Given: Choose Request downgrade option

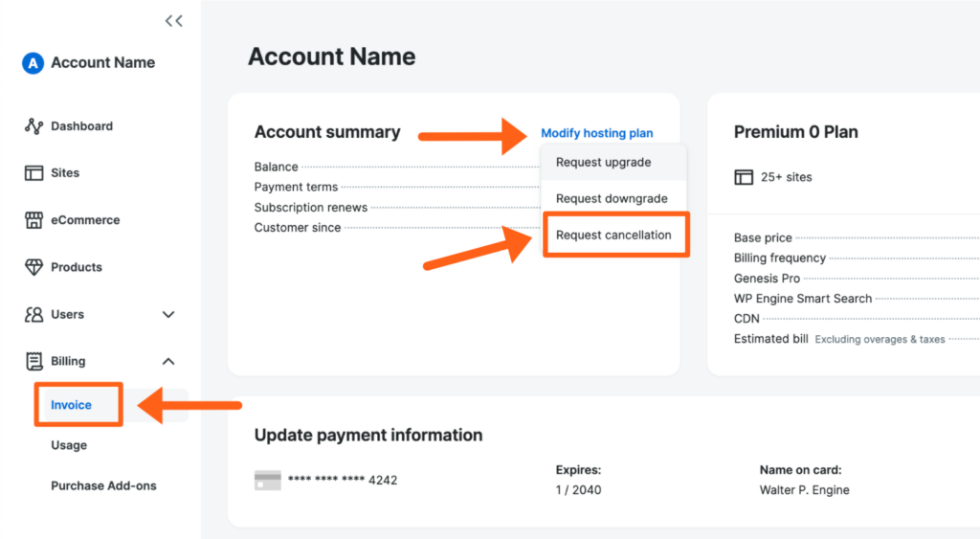Looking at the screenshot, I should click(612, 199).
